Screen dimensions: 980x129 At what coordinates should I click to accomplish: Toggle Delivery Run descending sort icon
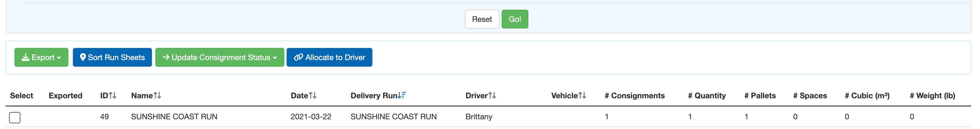(x=402, y=96)
